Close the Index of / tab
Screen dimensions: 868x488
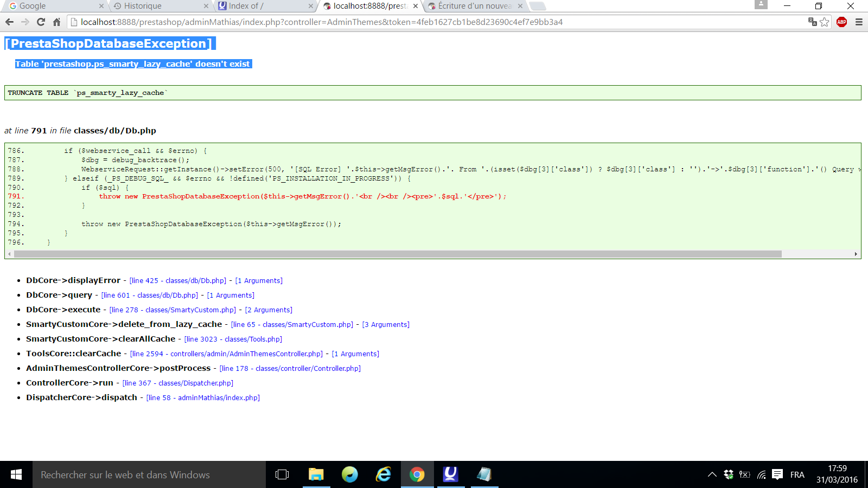(311, 6)
